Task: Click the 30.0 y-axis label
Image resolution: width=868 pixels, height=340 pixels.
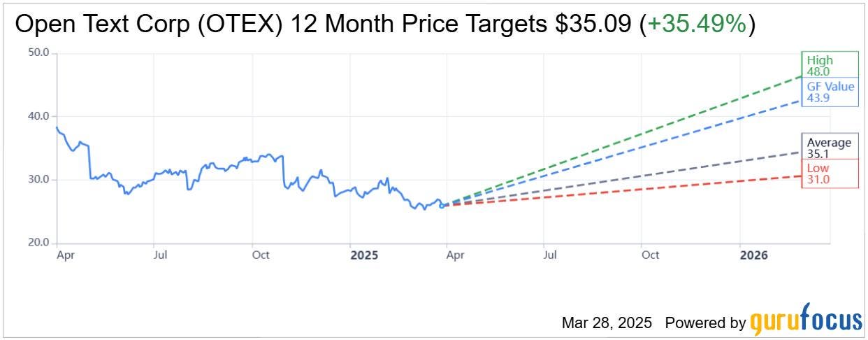Action: [x=37, y=180]
